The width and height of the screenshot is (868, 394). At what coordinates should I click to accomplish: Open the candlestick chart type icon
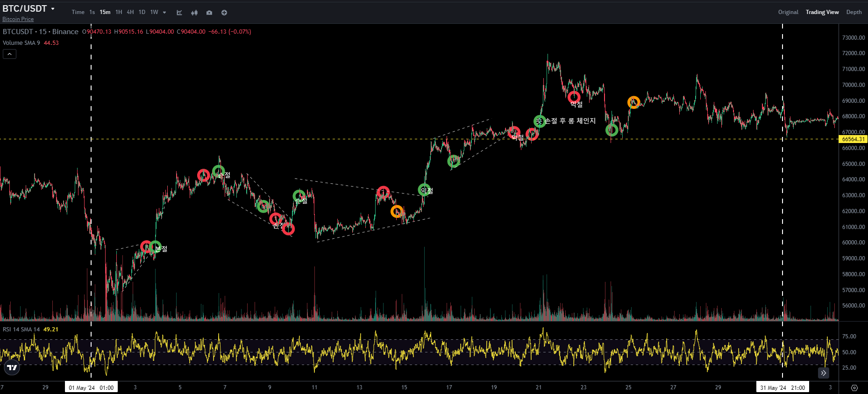(194, 13)
